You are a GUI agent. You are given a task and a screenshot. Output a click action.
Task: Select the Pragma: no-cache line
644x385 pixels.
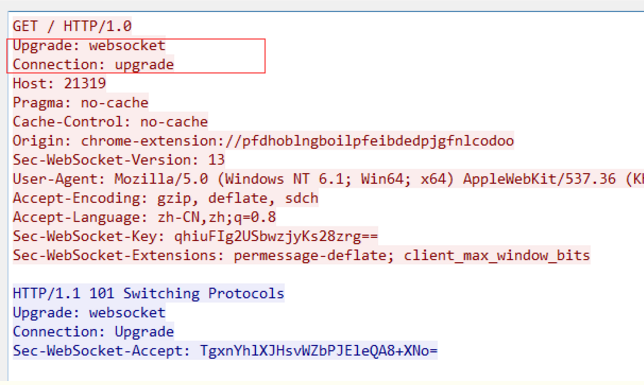tap(80, 102)
